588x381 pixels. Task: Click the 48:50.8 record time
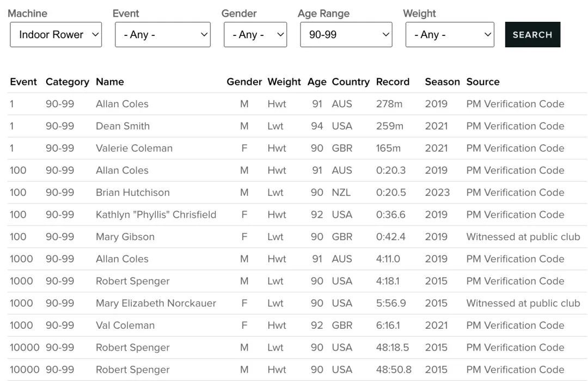click(x=394, y=370)
